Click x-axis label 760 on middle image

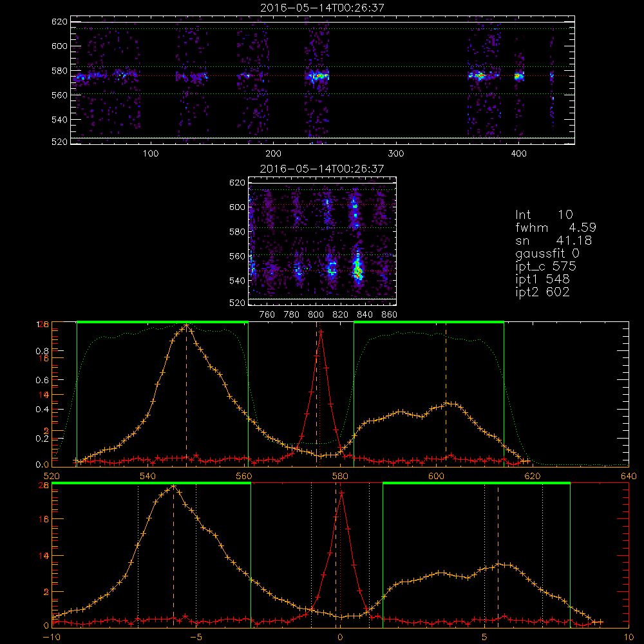[x=267, y=315]
